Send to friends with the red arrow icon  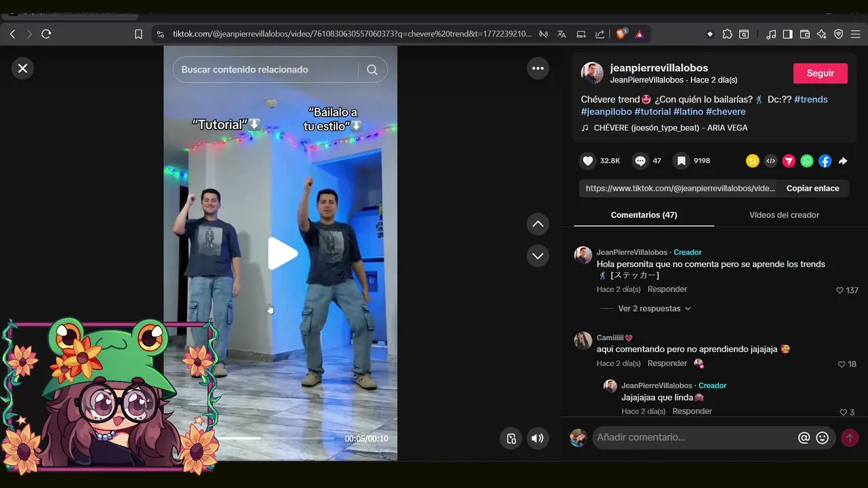click(x=789, y=161)
